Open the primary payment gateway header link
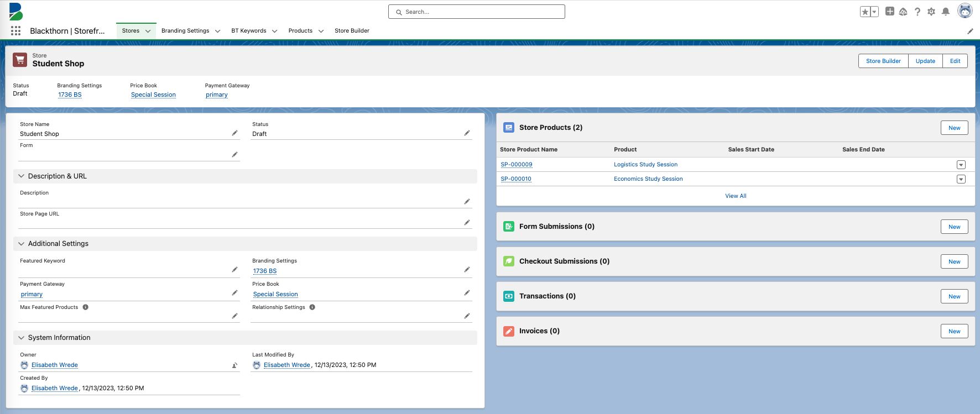The image size is (980, 414). [217, 95]
